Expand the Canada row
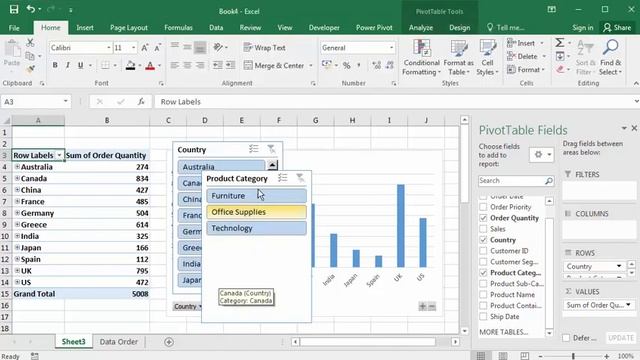Screen dimensions: 640x360 [x=17, y=178]
